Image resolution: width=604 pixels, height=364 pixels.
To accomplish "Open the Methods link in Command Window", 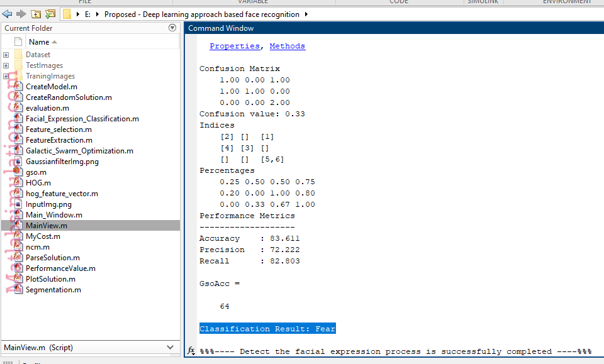I will pyautogui.click(x=288, y=46).
